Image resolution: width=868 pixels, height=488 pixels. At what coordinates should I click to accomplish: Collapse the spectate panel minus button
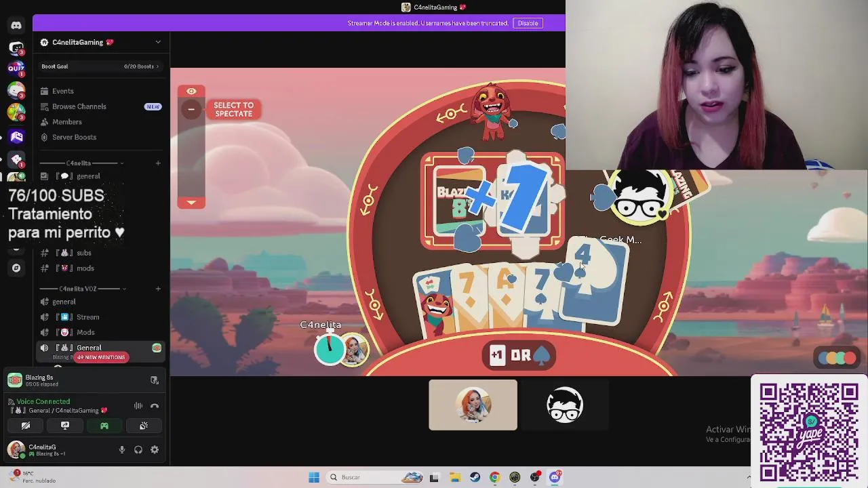191,109
